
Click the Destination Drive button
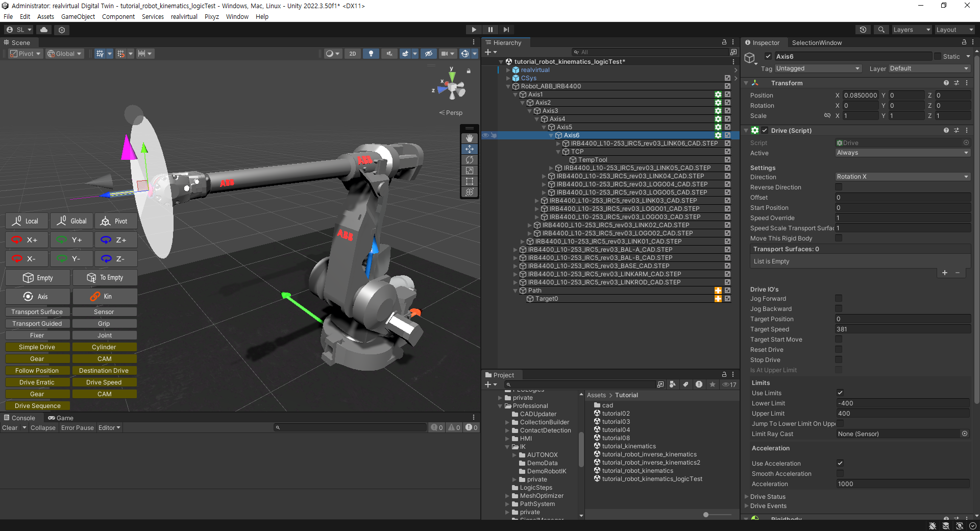[104, 371]
